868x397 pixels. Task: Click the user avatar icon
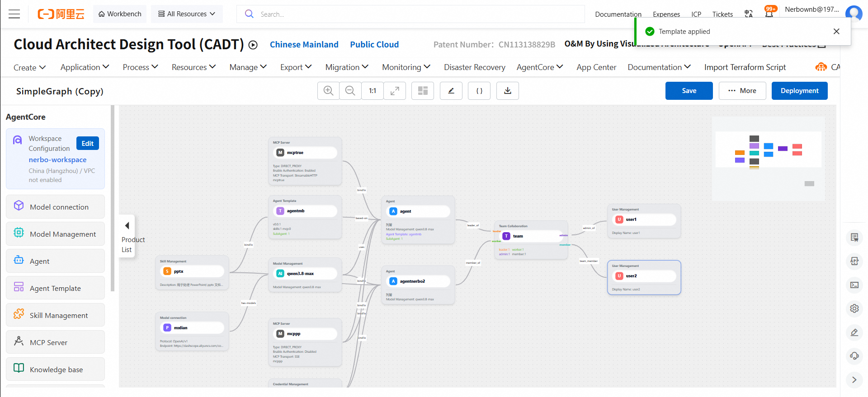(x=854, y=13)
